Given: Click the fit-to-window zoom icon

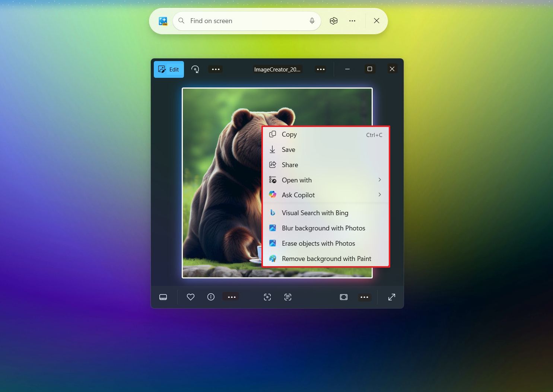Looking at the screenshot, I should coord(343,297).
